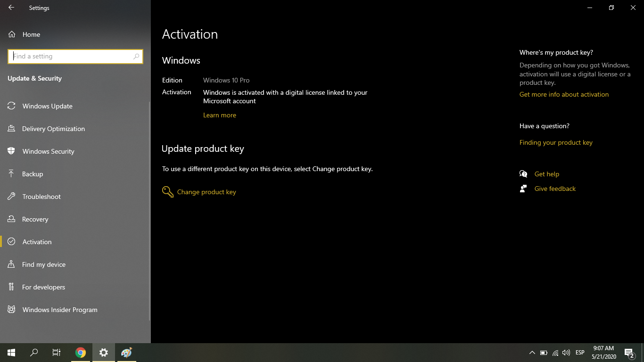This screenshot has height=362, width=644.
Task: Select the Windows 10 Pro edition text
Action: click(226, 80)
